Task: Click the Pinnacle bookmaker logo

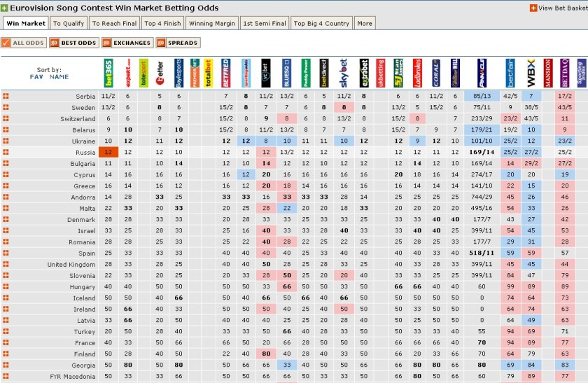Action: tap(482, 73)
